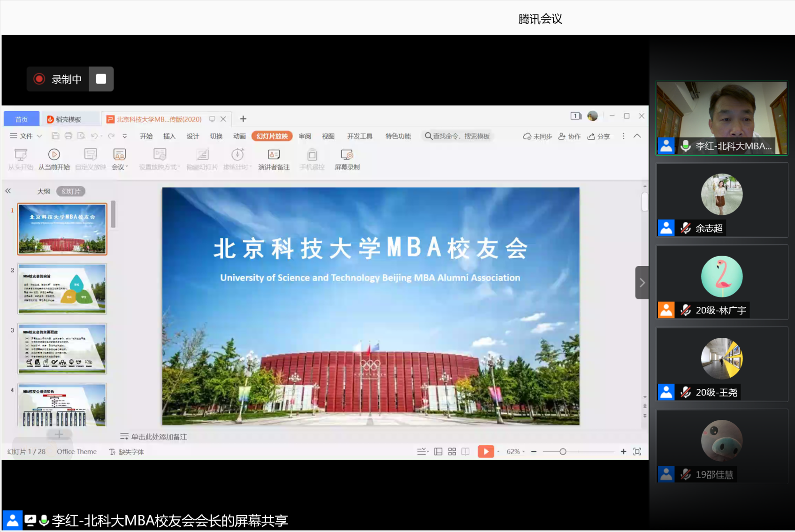Image resolution: width=795 pixels, height=532 pixels.
Task: Switch slide panel to 幻灯片 view
Action: click(x=71, y=191)
